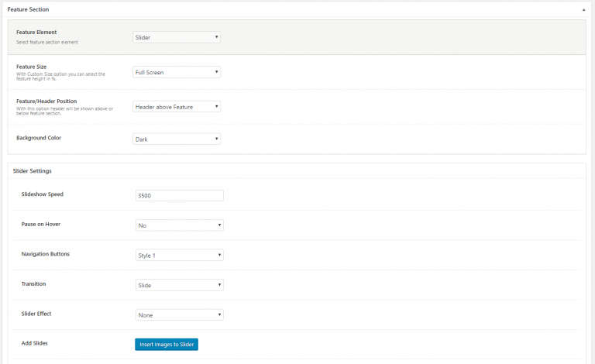Open the Background Color dropdown

coord(177,139)
